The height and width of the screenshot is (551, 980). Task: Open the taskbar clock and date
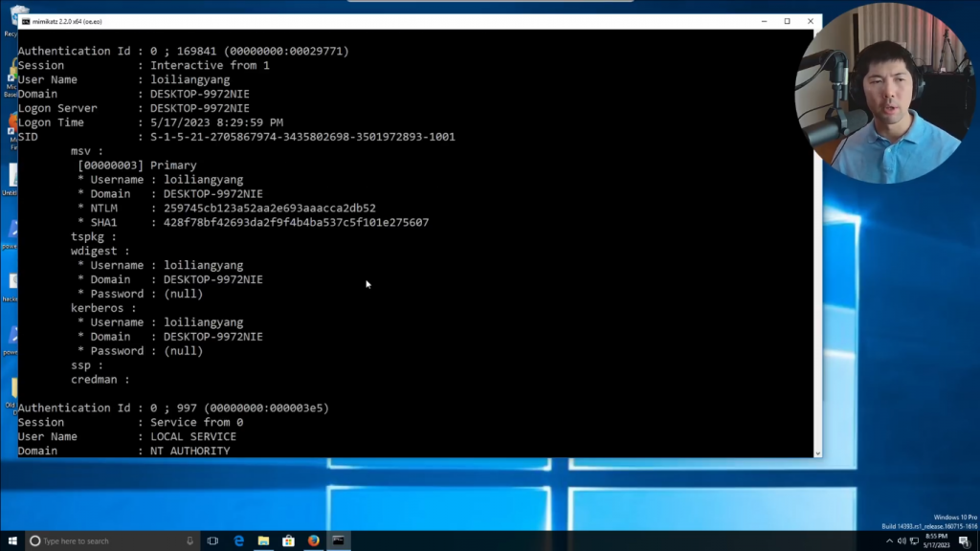click(936, 541)
